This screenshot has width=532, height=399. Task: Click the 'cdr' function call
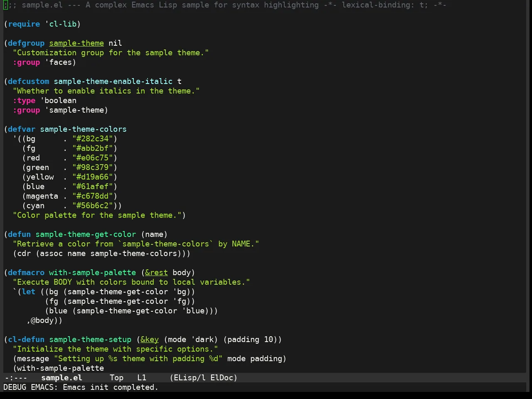[x=24, y=254]
